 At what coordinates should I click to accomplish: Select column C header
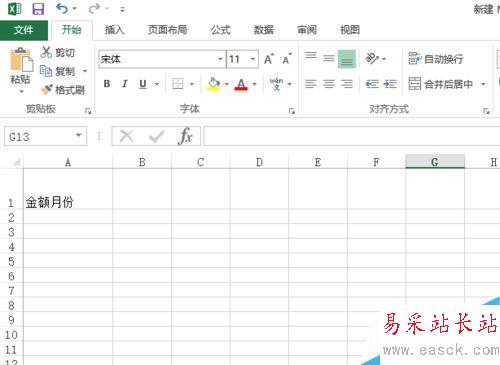(x=201, y=162)
